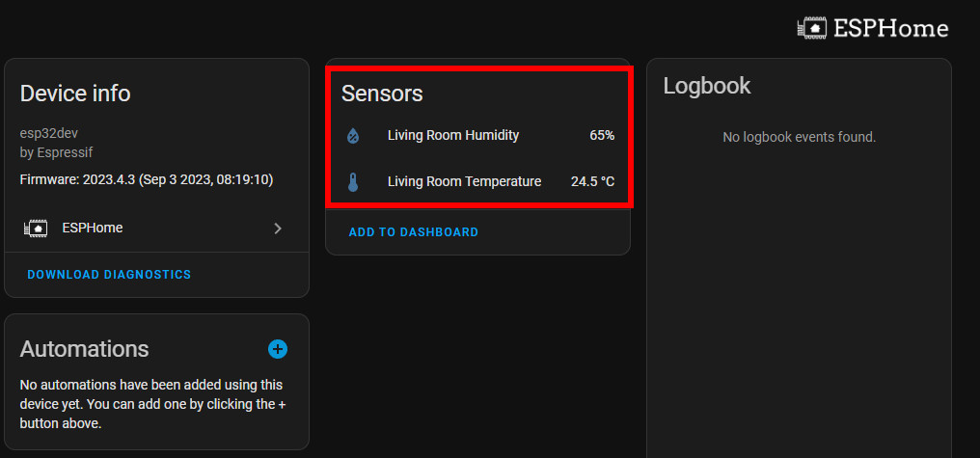Click the humidity water-drop icon
The height and width of the screenshot is (458, 980).
(x=353, y=136)
